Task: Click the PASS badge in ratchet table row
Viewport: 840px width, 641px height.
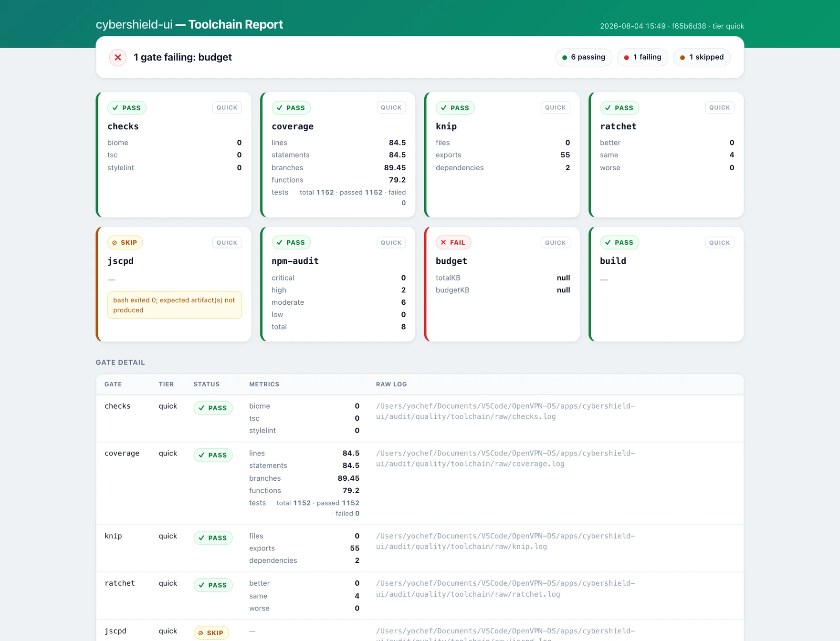Action: click(213, 585)
